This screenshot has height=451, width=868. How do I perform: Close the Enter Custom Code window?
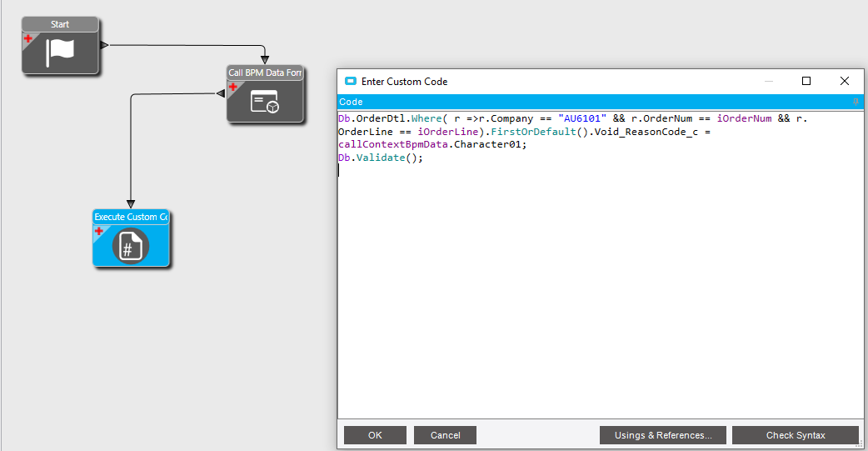point(844,81)
